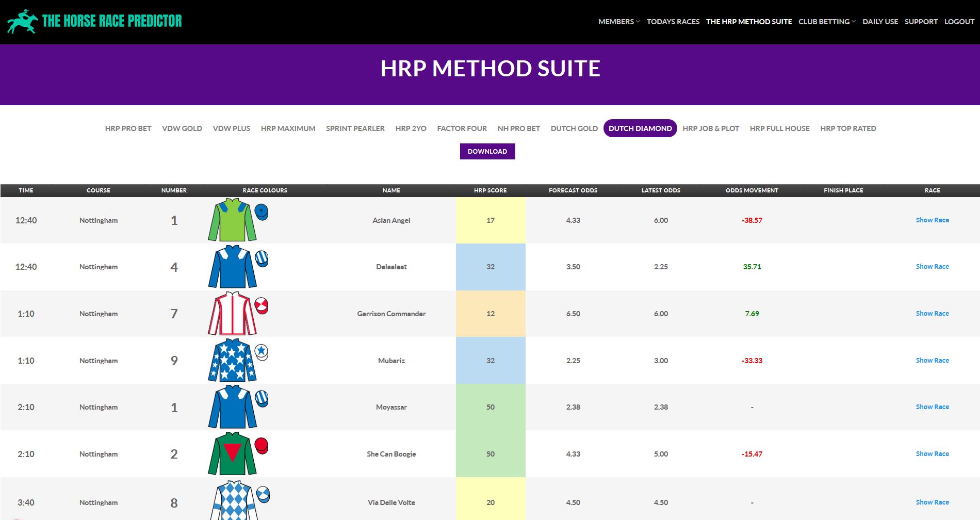Open the Todays Races menu item

coord(673,22)
